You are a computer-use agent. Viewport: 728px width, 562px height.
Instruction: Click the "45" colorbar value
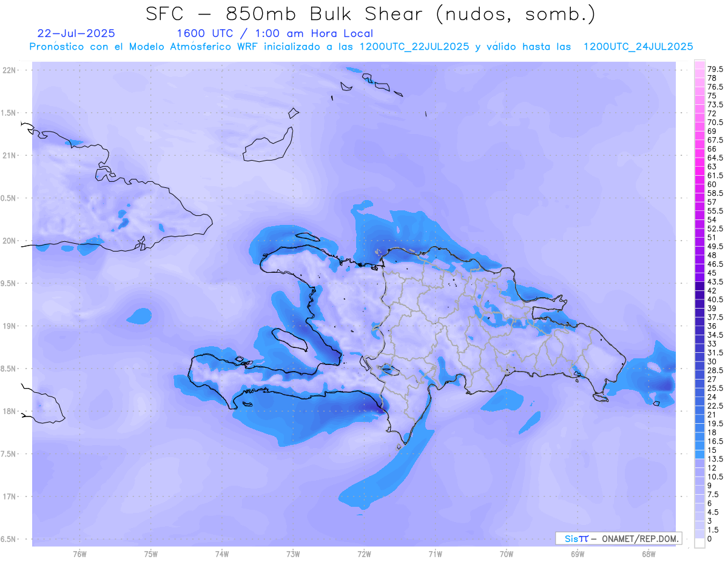tap(712, 273)
